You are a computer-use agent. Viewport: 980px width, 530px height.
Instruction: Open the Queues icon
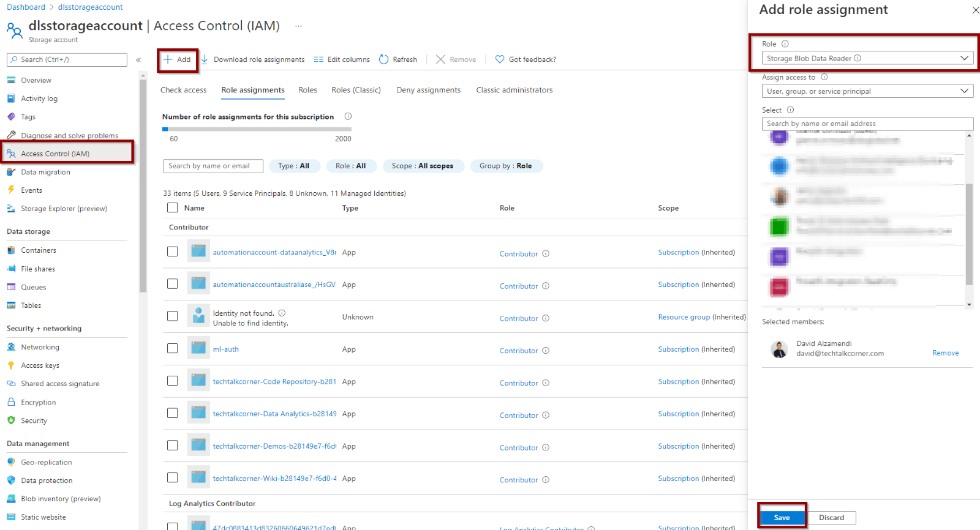(x=11, y=287)
